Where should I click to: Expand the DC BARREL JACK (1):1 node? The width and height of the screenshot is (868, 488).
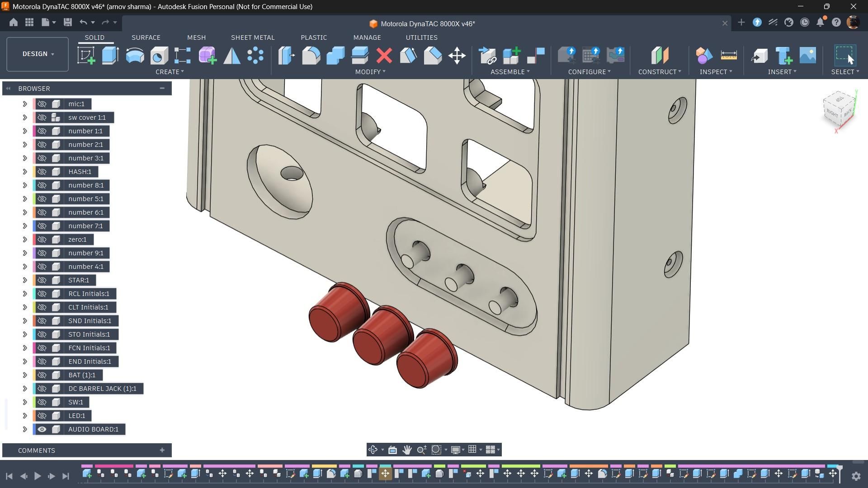click(x=25, y=389)
